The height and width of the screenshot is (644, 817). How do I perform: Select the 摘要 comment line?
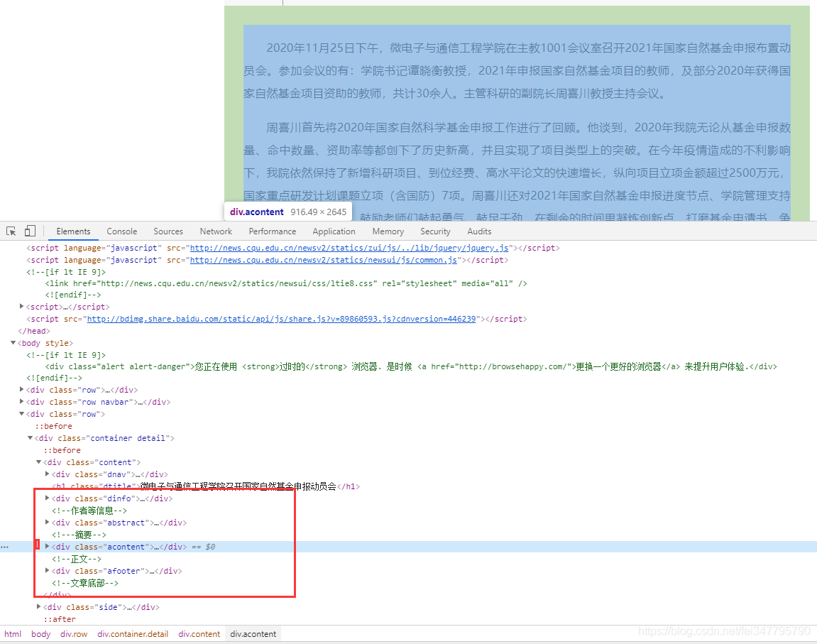79,535
